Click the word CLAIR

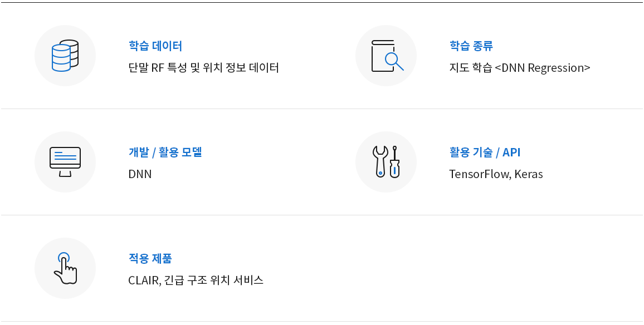[143, 280]
